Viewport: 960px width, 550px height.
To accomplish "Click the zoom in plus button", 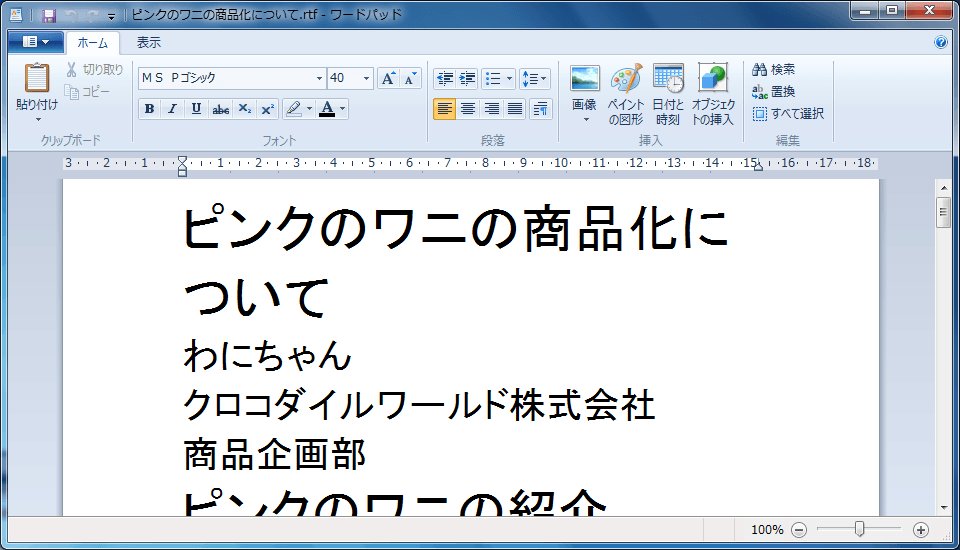I will [921, 530].
